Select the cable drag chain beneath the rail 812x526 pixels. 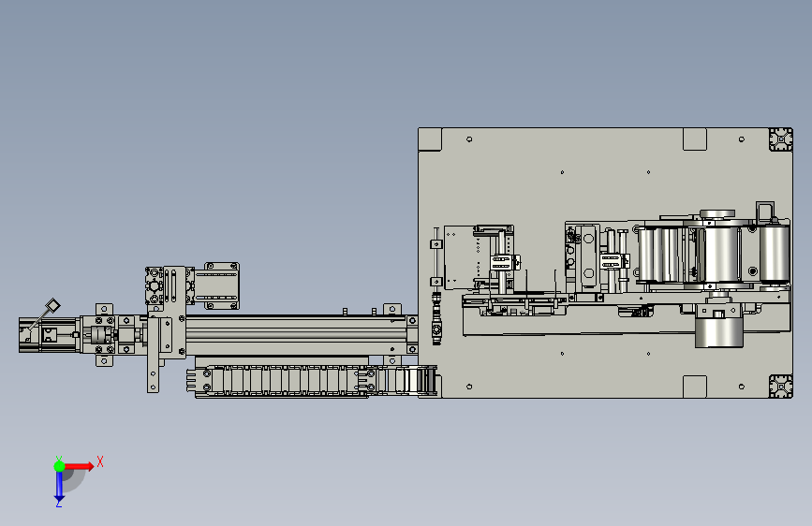(x=313, y=382)
